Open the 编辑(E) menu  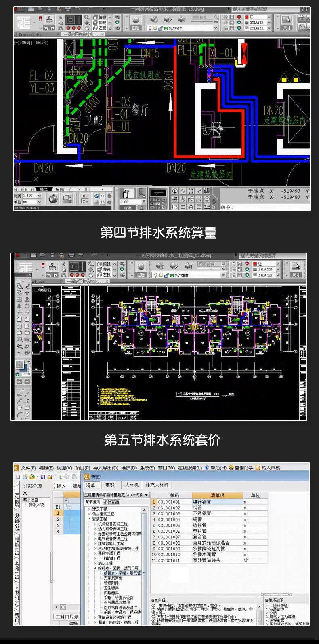coord(46,468)
